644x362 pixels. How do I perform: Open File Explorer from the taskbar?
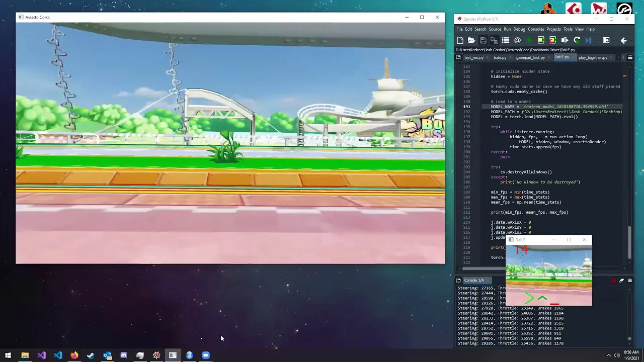(25, 355)
